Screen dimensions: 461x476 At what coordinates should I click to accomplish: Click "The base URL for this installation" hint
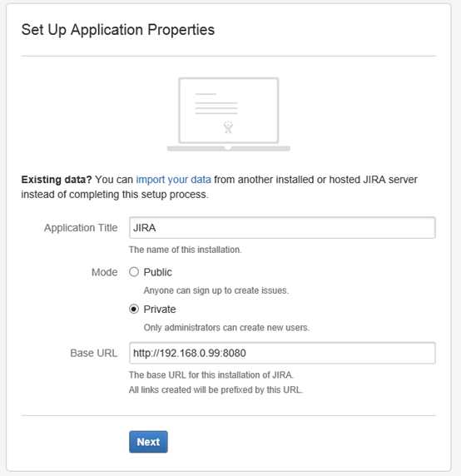tap(211, 375)
